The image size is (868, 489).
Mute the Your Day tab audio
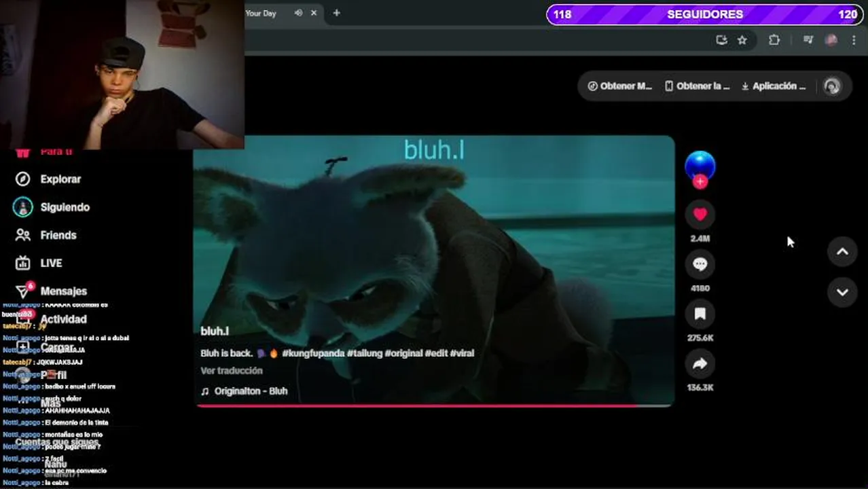pos(298,13)
